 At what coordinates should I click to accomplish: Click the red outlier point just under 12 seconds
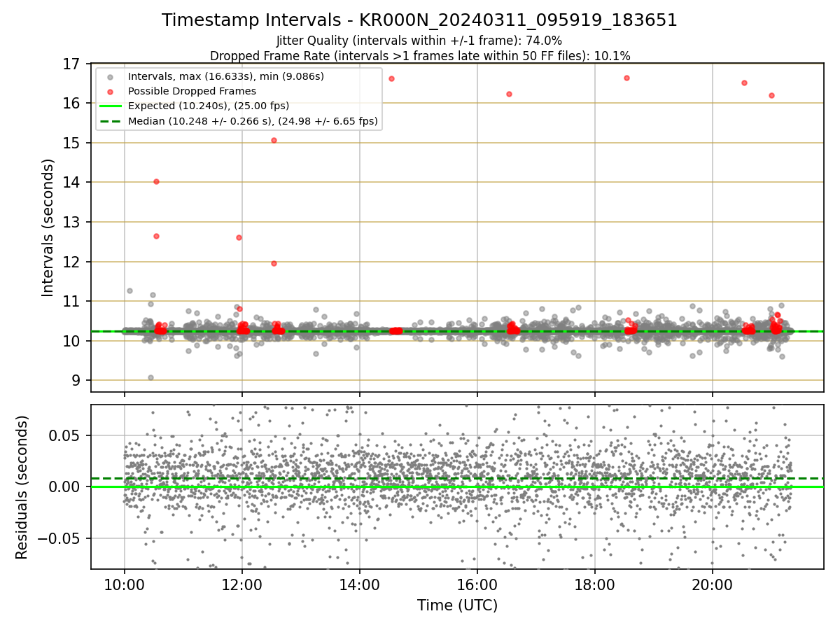point(274,263)
